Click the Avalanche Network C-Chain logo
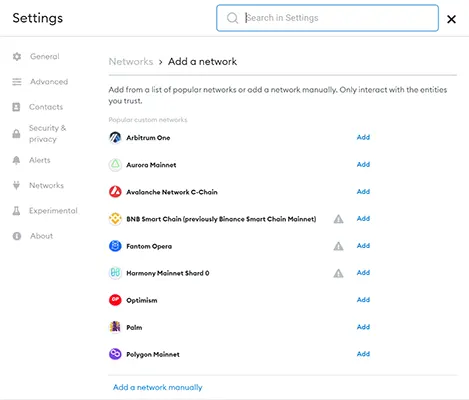 [x=115, y=192]
